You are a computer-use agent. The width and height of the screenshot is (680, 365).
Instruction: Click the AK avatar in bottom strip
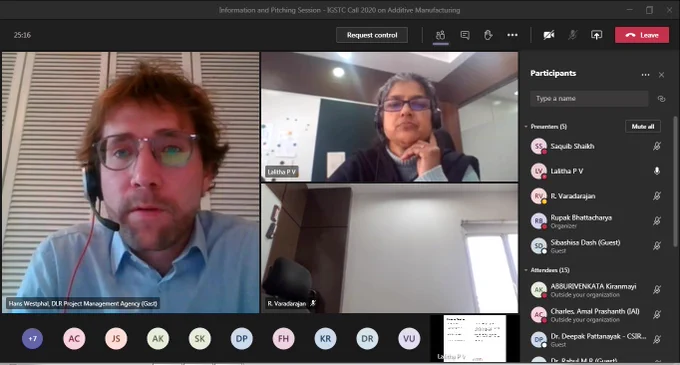pos(158,339)
